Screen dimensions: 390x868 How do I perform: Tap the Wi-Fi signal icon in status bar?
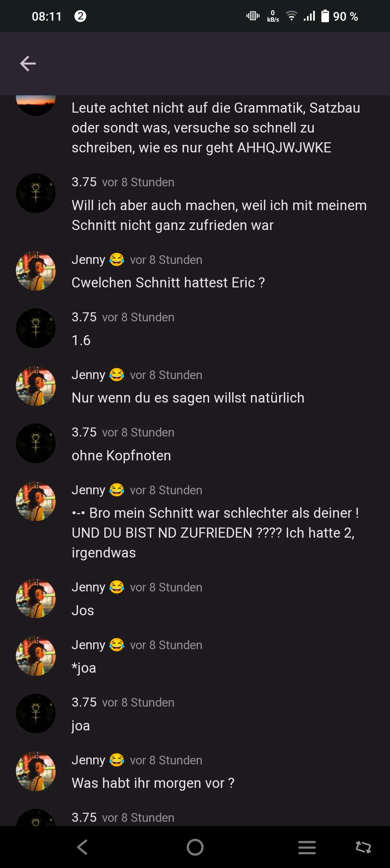tap(291, 16)
